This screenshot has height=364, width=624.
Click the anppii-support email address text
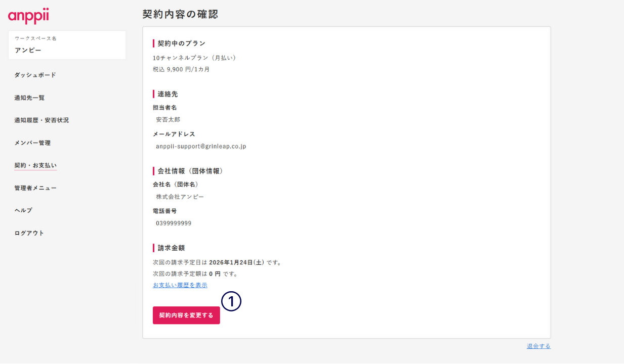[x=201, y=146]
